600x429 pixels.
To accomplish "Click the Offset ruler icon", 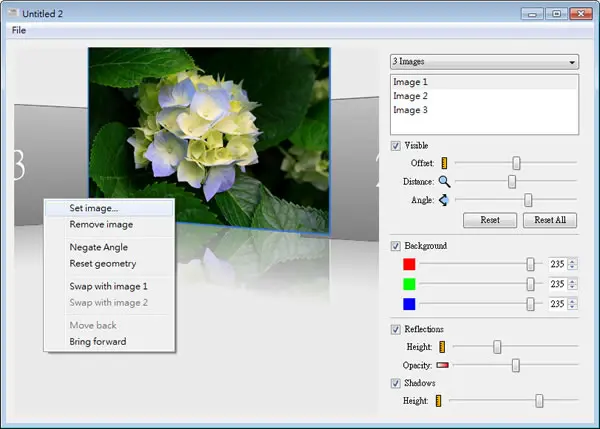I will [x=444, y=163].
